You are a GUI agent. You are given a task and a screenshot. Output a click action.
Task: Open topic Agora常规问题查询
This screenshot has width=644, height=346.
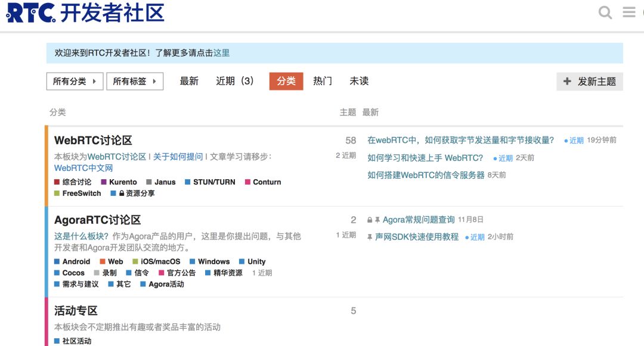419,220
